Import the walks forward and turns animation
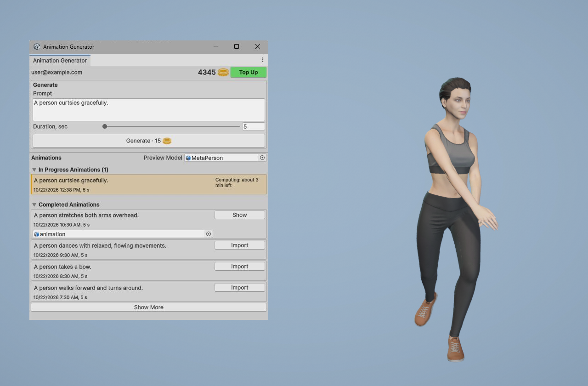This screenshot has width=588, height=386. [x=240, y=288]
